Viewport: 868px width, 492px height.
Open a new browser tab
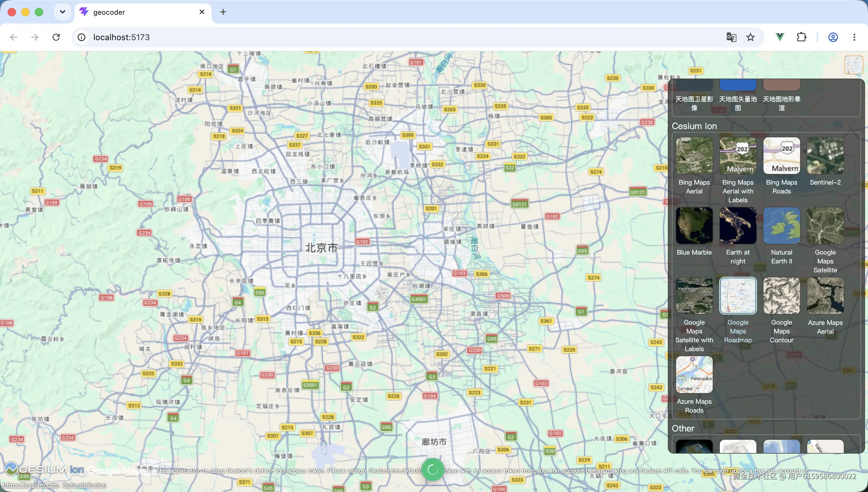(x=223, y=12)
